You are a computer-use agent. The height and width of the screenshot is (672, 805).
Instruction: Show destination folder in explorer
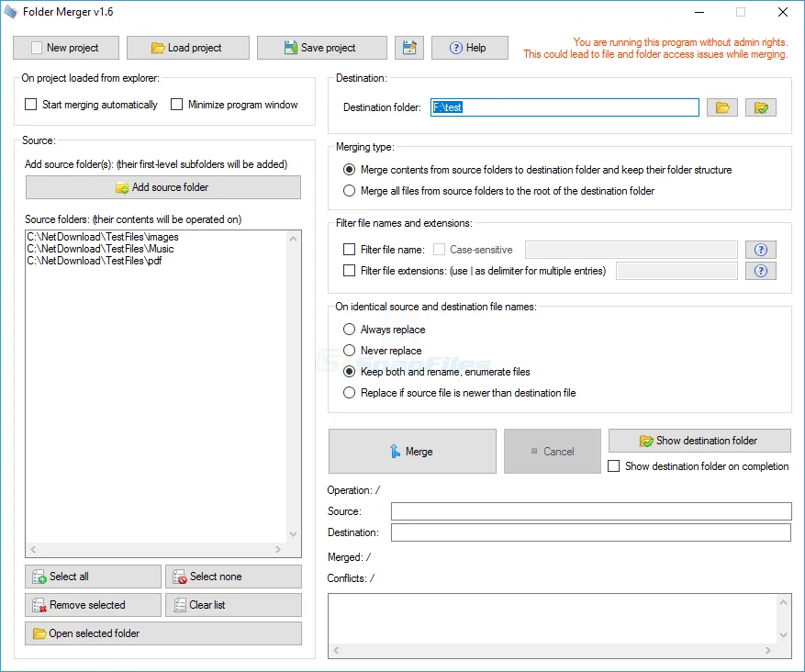coord(699,441)
